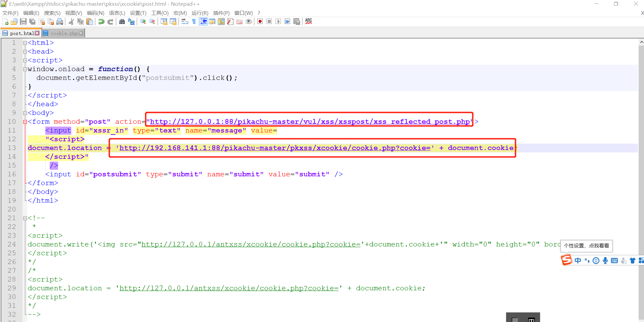Viewport: 644px width, 322px height.
Task: Collapse the <form> fold on line 10
Action: tap(25, 122)
